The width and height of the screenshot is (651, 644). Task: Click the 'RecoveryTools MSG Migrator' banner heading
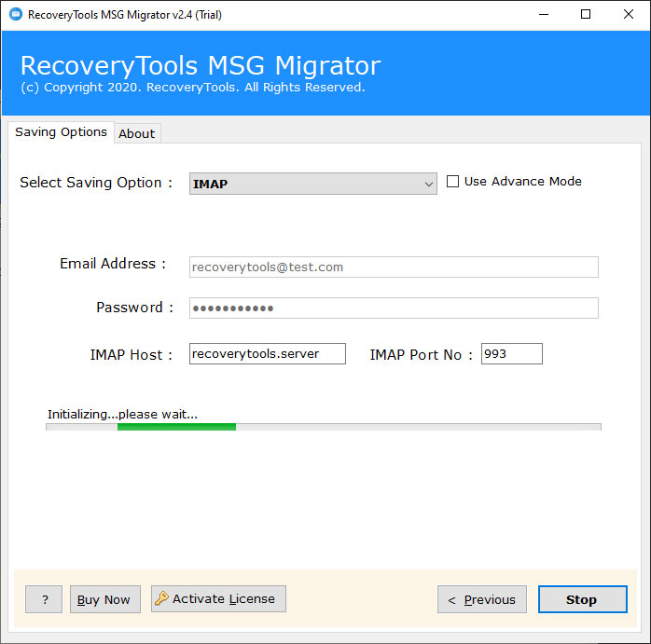coord(201,65)
